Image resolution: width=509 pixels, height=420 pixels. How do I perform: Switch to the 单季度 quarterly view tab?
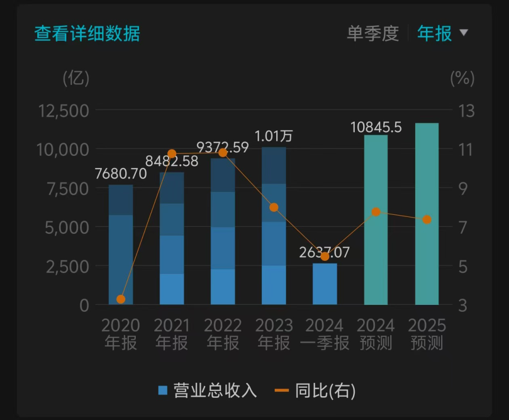[374, 33]
